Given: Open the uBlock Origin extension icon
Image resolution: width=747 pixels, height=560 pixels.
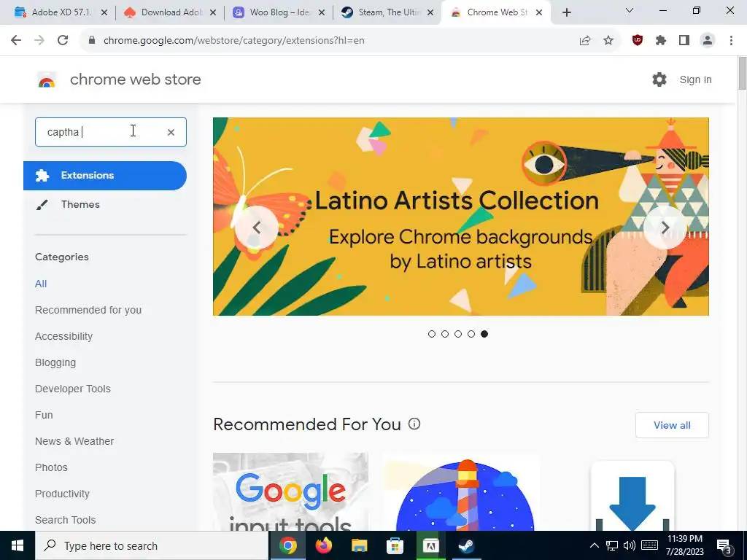Looking at the screenshot, I should pyautogui.click(x=638, y=41).
